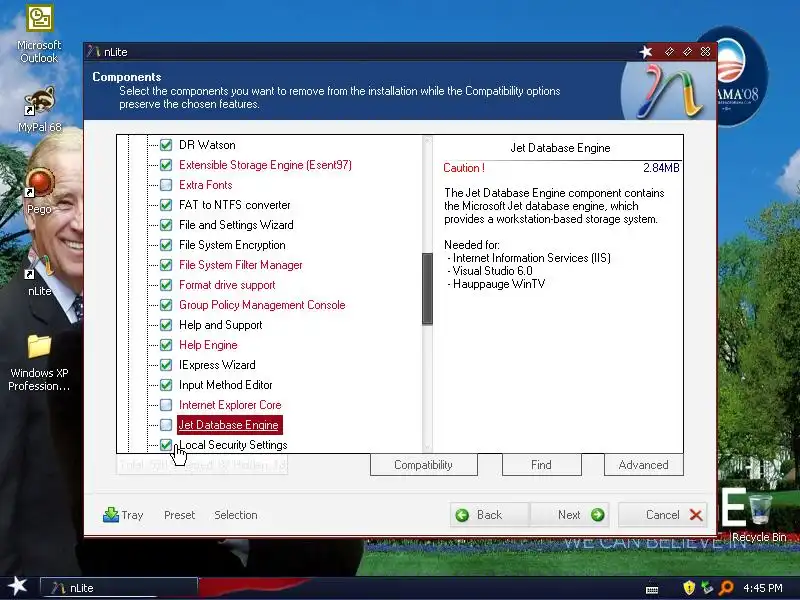This screenshot has height=600, width=800.
Task: Uncheck FAT to NTFS converter checkbox
Action: point(166,205)
